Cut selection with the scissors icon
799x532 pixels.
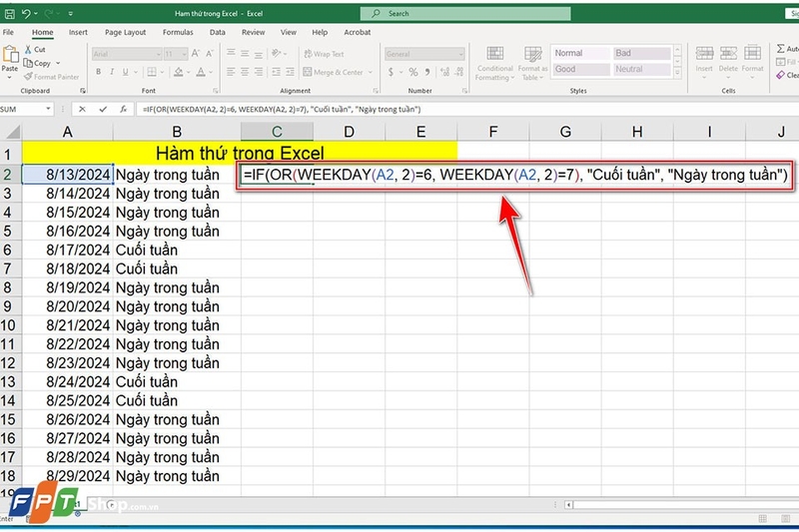click(x=29, y=49)
